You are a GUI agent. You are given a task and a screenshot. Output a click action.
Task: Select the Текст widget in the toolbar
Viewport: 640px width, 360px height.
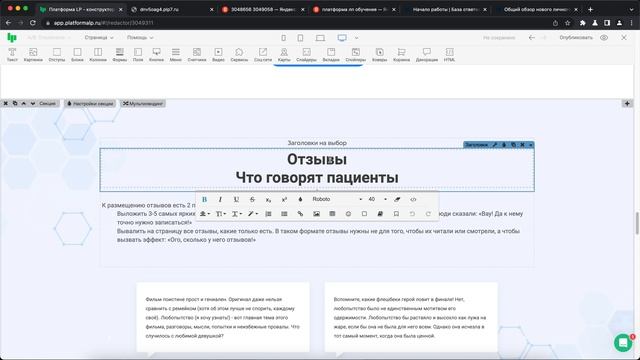12,55
